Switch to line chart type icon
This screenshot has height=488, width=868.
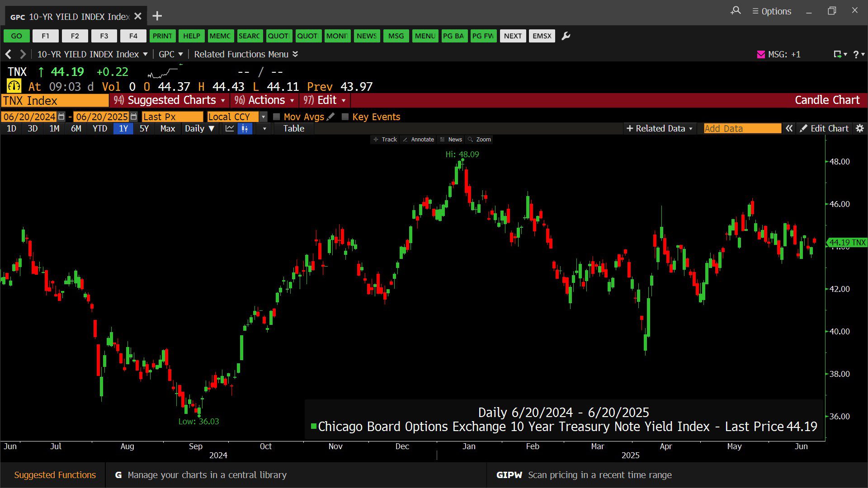(x=230, y=128)
